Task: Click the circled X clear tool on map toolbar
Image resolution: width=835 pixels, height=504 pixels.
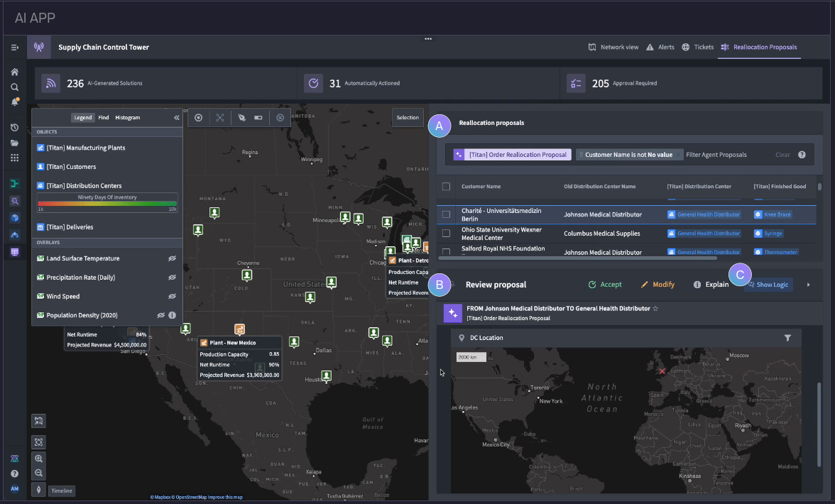Action: [x=280, y=118]
